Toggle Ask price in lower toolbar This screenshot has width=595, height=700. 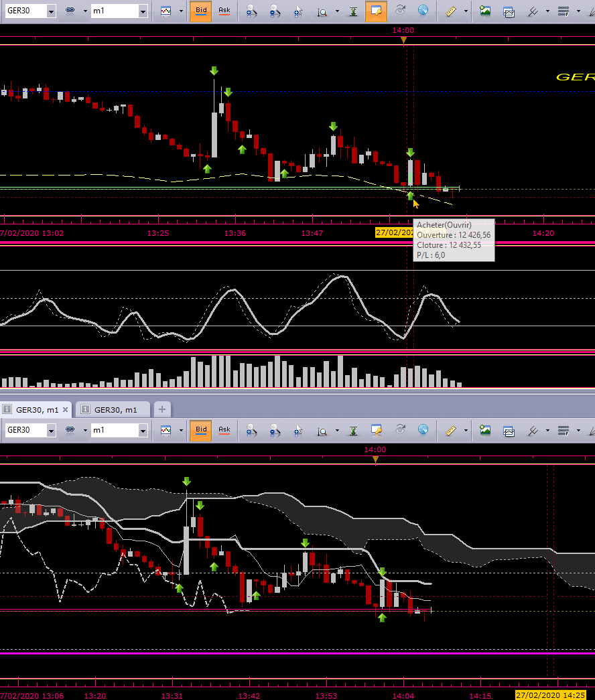point(224,430)
